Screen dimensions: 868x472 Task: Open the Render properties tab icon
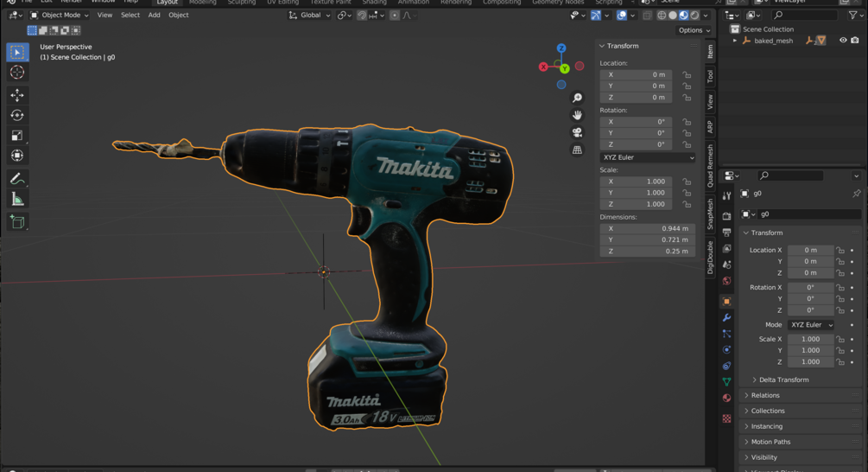(727, 216)
